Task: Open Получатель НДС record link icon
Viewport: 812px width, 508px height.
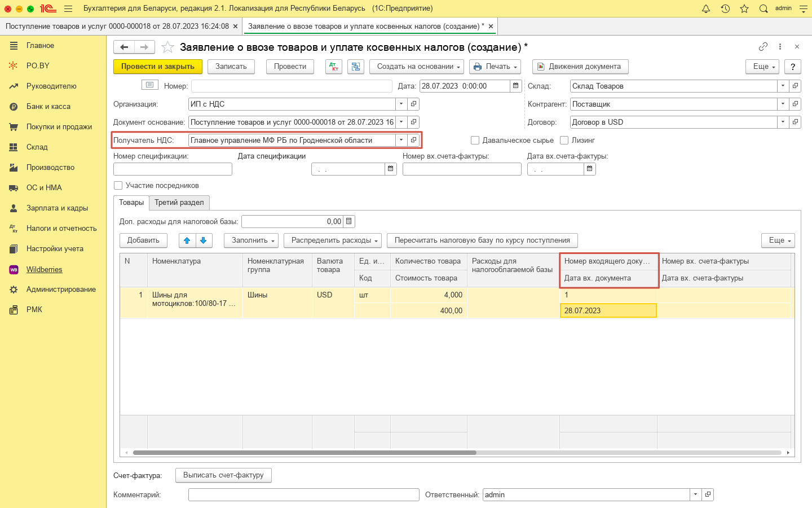Action: click(x=413, y=140)
